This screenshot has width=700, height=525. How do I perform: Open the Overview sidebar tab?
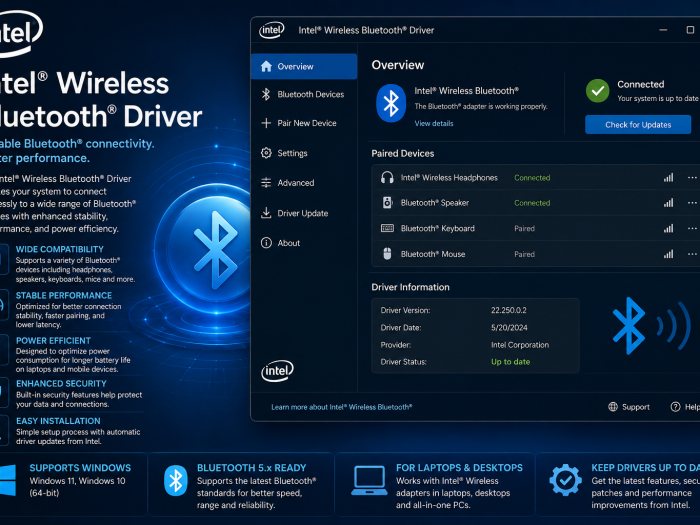point(304,67)
